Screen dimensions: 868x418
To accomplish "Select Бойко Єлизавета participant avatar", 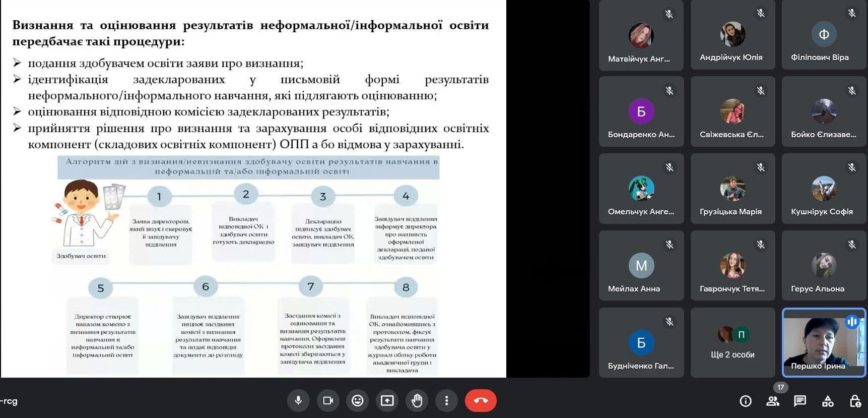I will 824,111.
